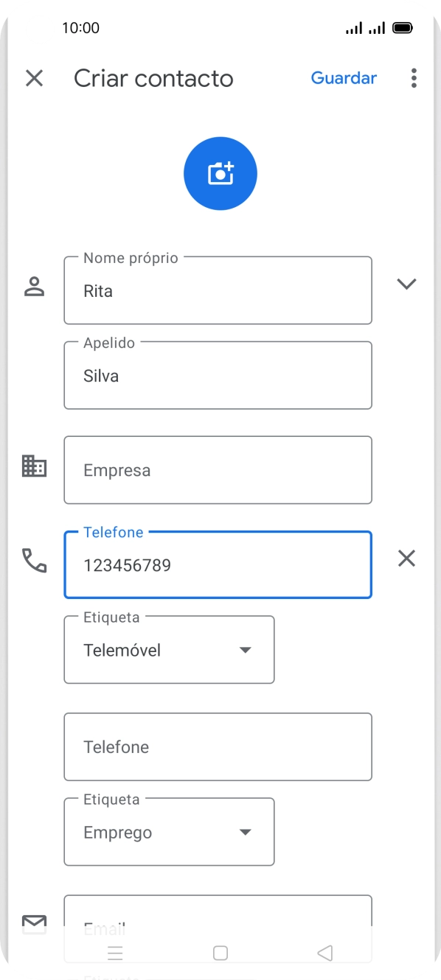The image size is (441, 980).
Task: Tap the home navigation button
Action: (220, 952)
